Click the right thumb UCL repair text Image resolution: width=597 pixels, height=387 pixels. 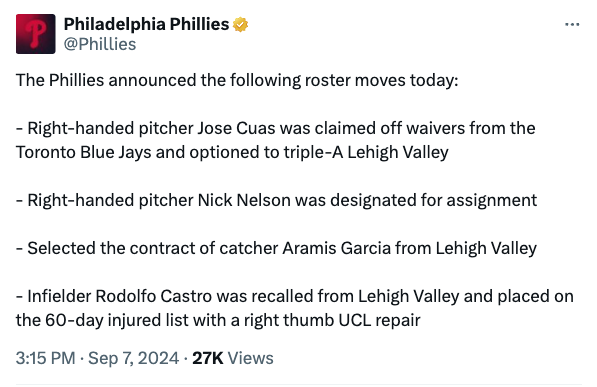[332, 320]
